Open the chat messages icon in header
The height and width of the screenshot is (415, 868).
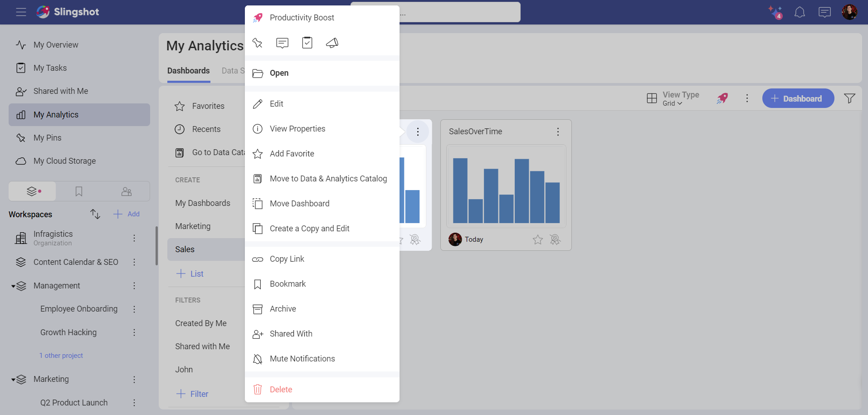824,12
